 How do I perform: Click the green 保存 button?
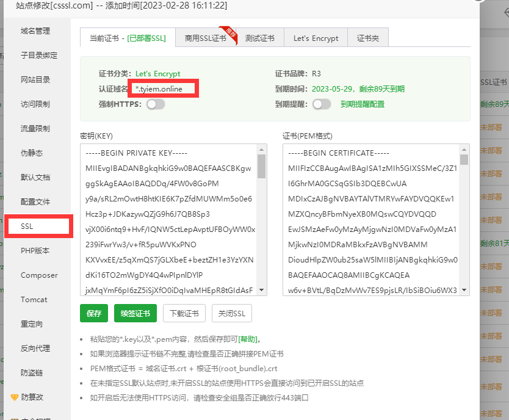coord(94,313)
